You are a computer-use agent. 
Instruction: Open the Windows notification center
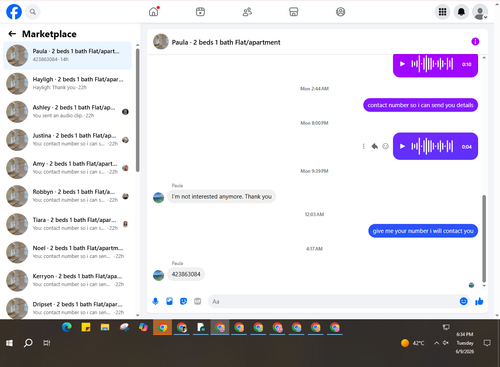487,343
